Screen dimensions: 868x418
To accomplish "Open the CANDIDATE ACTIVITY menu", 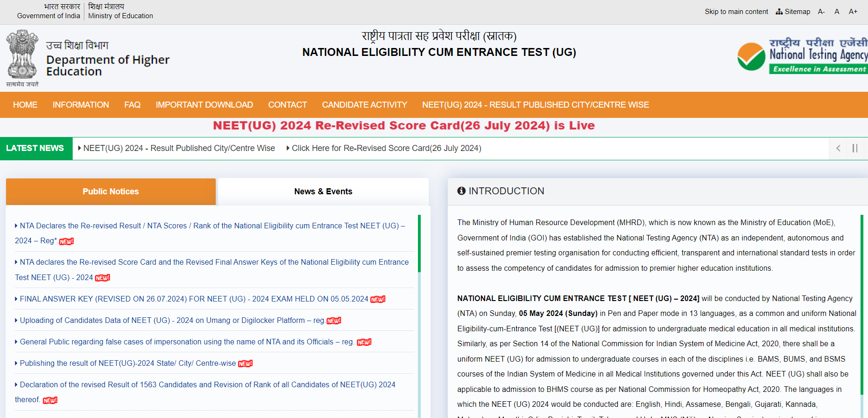I will [x=364, y=105].
